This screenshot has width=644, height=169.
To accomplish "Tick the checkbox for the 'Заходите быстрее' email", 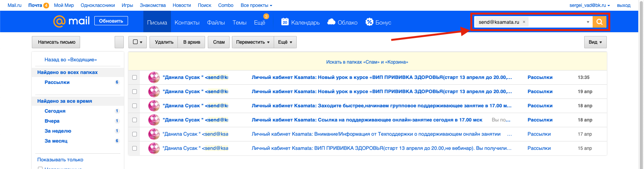I will point(135,106).
